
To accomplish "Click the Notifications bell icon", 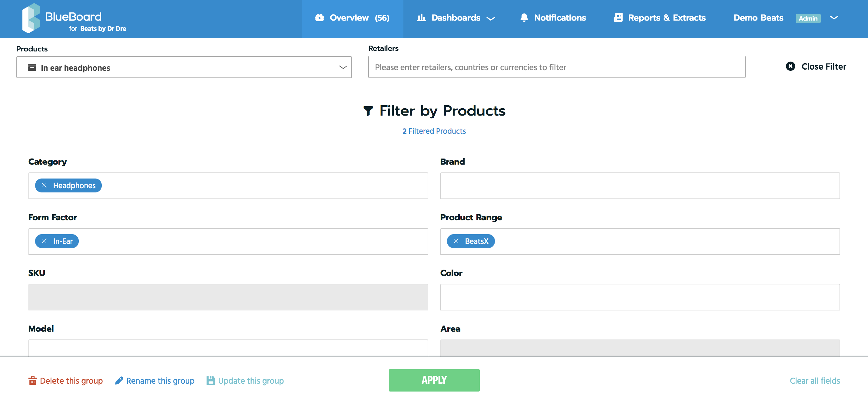I will (x=524, y=18).
